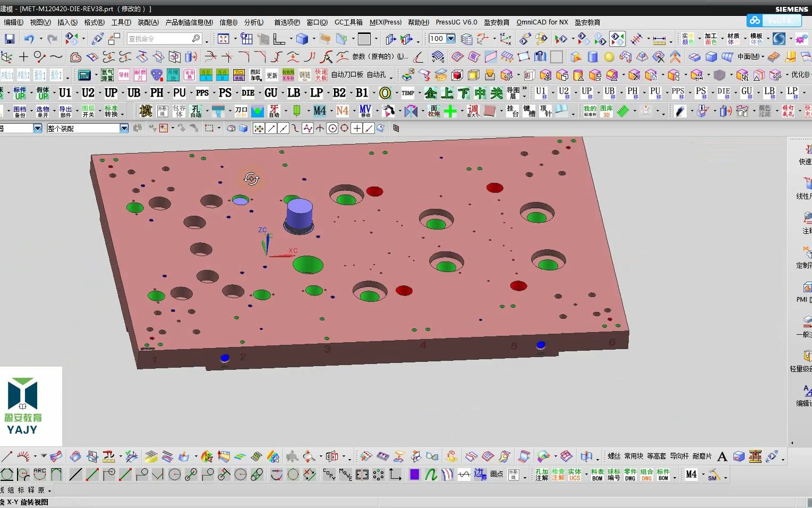
Task: Click the PH toolbar button
Action: [157, 93]
